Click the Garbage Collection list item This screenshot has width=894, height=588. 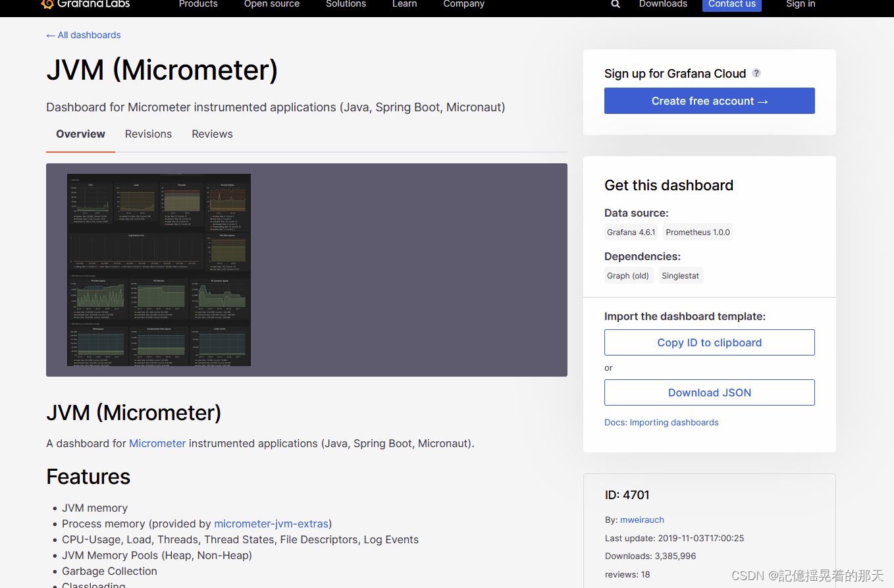109,571
